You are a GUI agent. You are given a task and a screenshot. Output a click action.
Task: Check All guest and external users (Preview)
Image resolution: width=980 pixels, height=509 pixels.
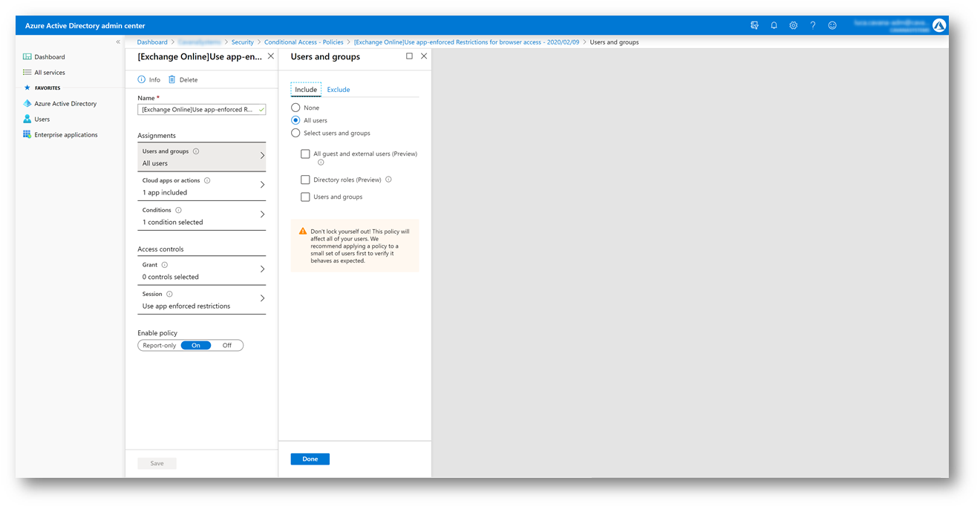click(305, 154)
